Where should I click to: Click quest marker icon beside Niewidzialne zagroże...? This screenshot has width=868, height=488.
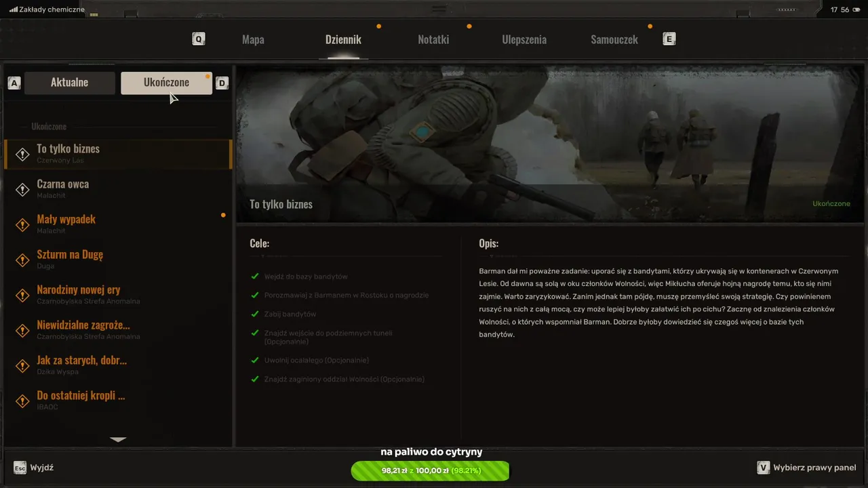point(22,331)
